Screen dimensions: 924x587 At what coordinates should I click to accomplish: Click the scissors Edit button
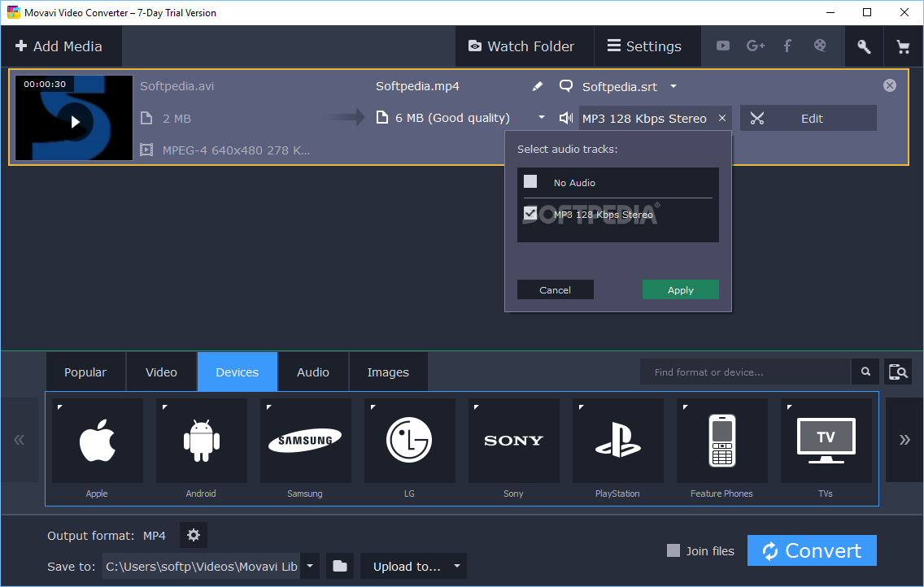(808, 119)
